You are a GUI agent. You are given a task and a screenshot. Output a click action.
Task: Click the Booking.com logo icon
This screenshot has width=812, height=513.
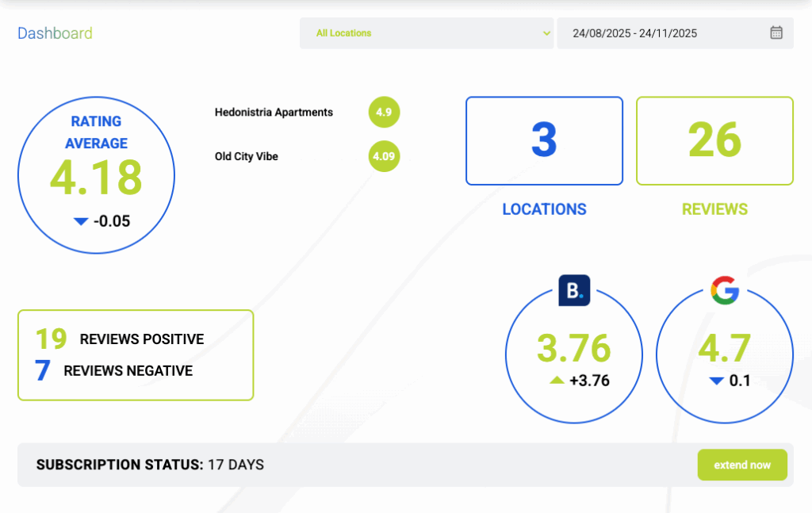[574, 290]
